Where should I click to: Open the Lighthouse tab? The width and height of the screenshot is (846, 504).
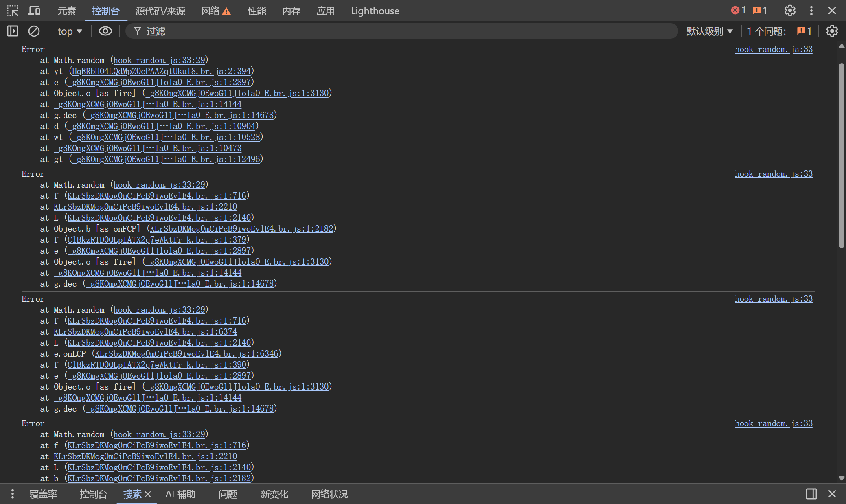tap(375, 11)
